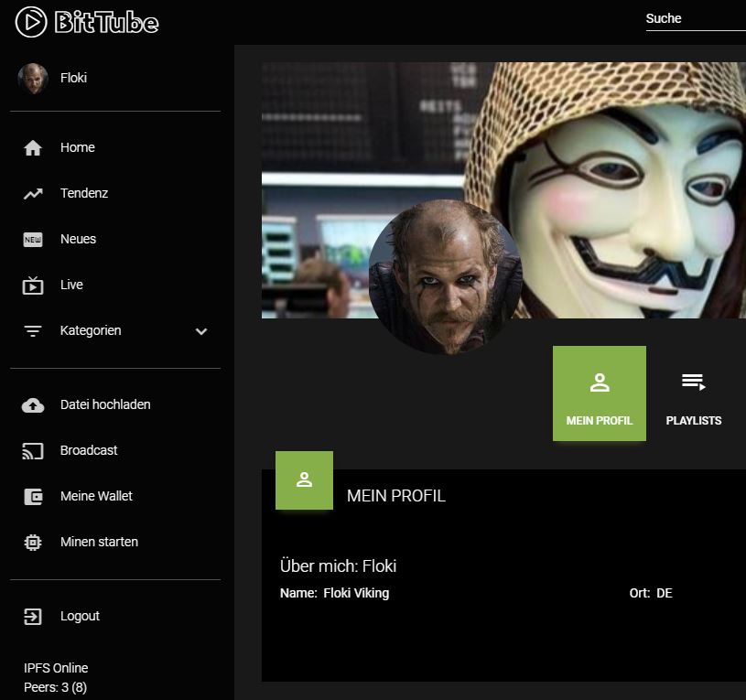Click the green person icon beside section header

coord(305,479)
